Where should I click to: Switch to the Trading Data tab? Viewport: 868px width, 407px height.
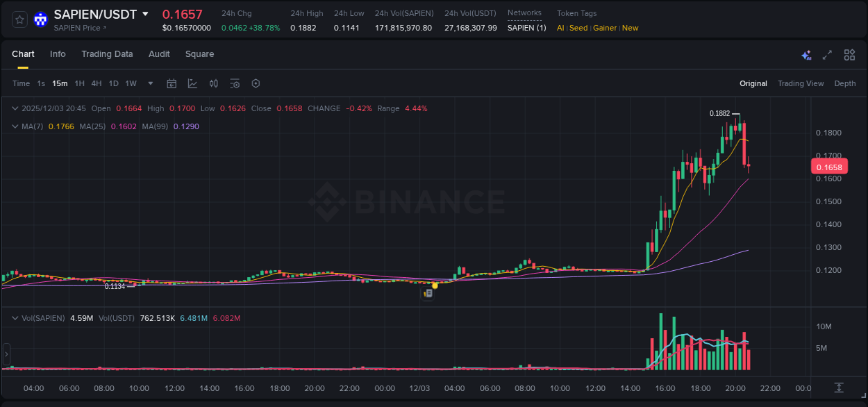coord(107,54)
